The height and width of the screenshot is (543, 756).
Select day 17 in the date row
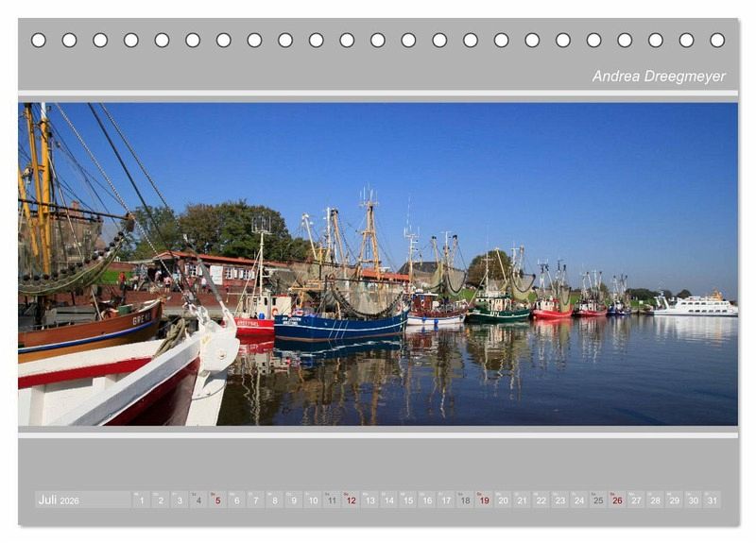pos(446,500)
